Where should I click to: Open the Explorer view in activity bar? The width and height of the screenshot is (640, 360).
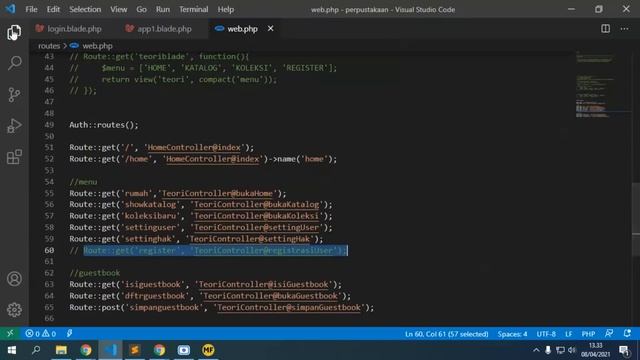pos(14,32)
